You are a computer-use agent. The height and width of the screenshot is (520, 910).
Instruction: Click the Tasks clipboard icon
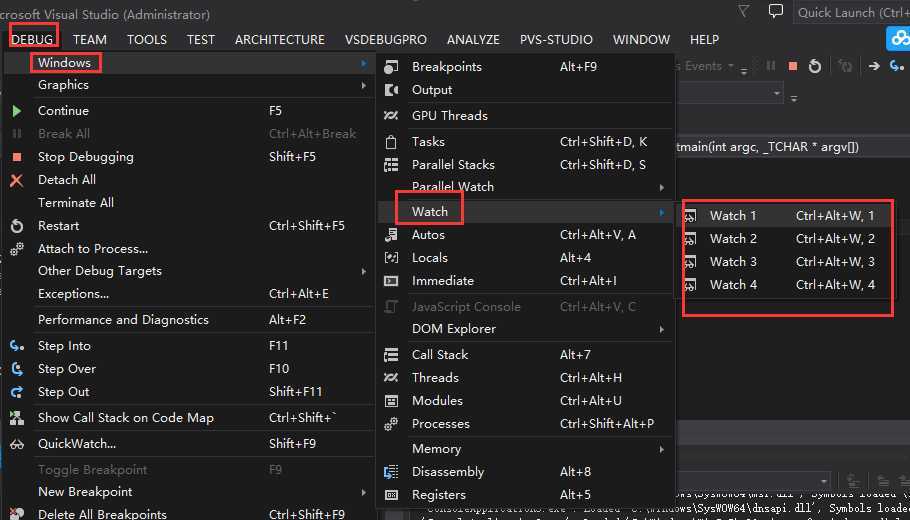[391, 142]
